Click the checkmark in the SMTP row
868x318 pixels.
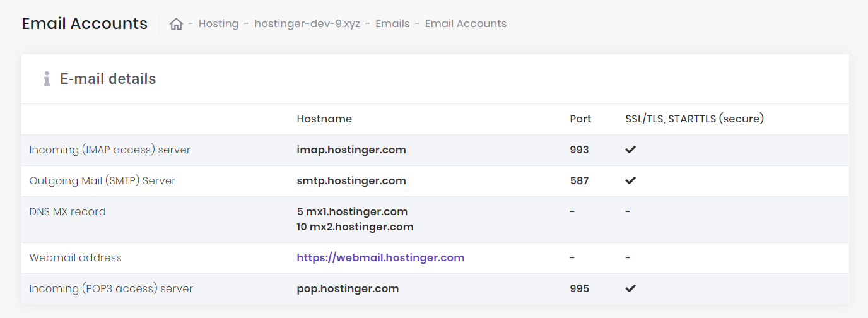630,180
